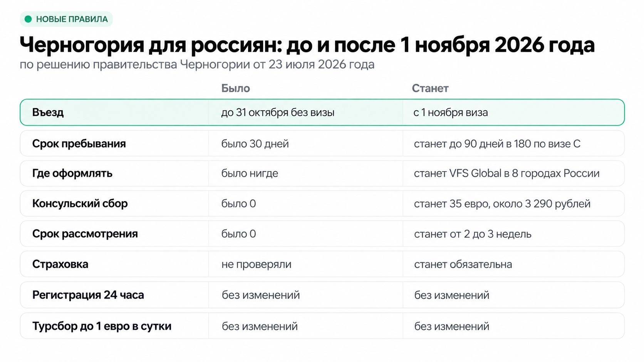Screen dimensions: 644x362
Task: Click Станет 'без изменений' in Турсбор row
Action: pyautogui.click(x=452, y=326)
